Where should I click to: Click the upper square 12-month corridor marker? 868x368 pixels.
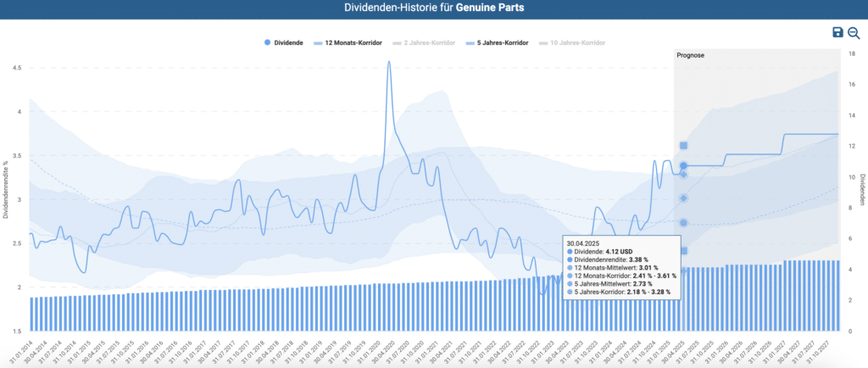[683, 146]
